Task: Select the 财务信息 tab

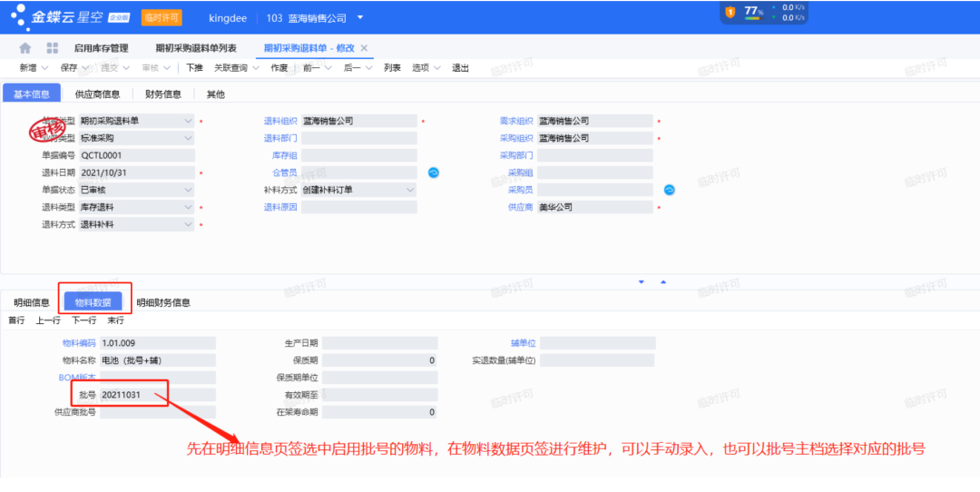Action: point(163,94)
